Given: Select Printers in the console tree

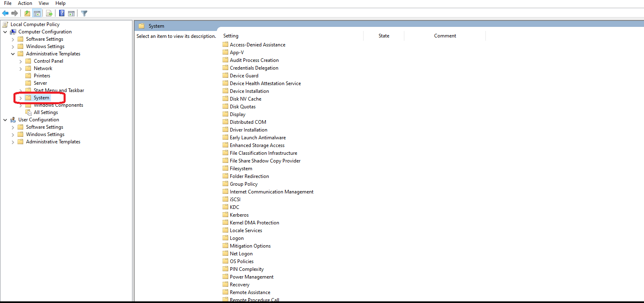Looking at the screenshot, I should [x=42, y=76].
